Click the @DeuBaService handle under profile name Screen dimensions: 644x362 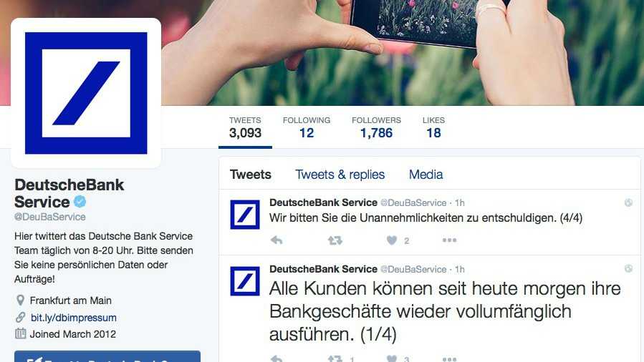(50, 217)
